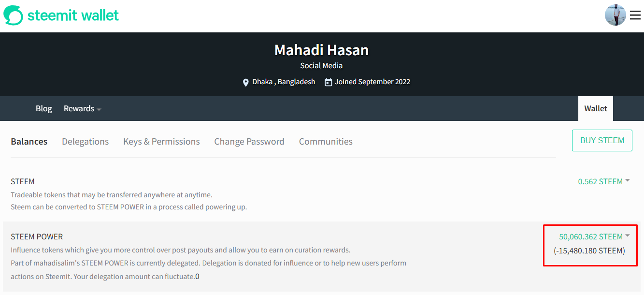
Task: Open the hamburger menu icon
Action: point(635,15)
